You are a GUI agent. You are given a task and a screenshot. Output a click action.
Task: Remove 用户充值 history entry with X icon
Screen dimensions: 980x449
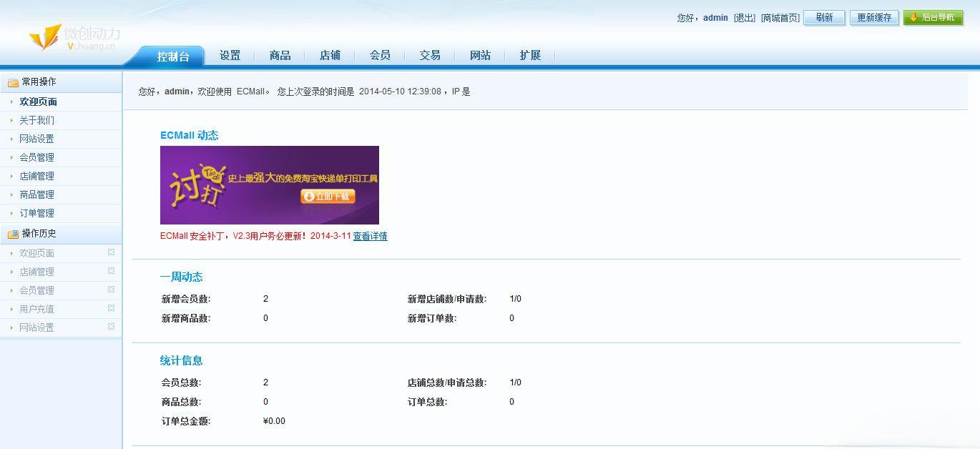tap(111, 308)
